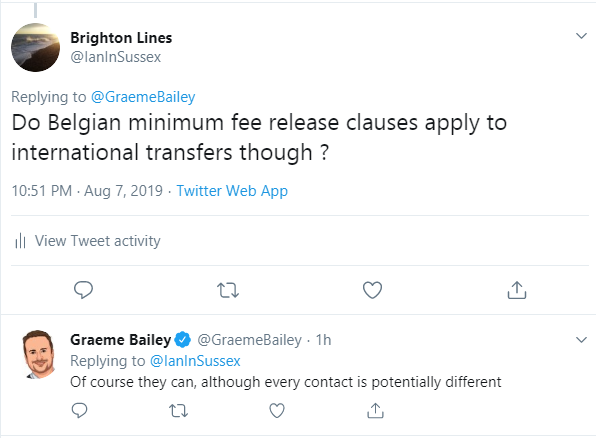The image size is (596, 438).
Task: Open the 10:51 PM Aug 7, 2019 timestamp
Action: click(87, 191)
